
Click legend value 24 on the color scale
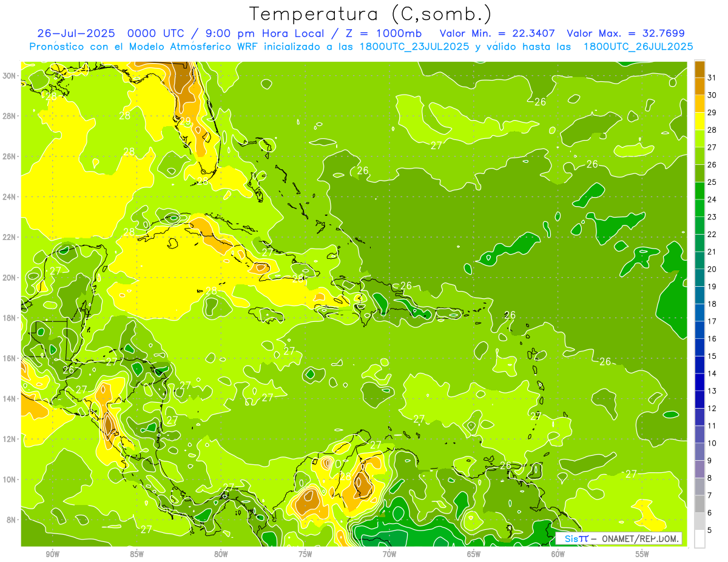point(712,199)
